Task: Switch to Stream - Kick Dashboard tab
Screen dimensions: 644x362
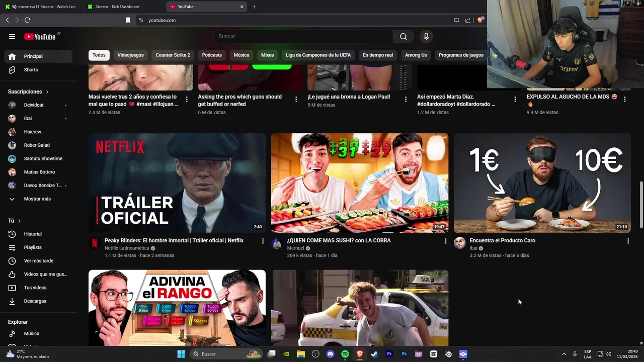Action: tap(123, 7)
